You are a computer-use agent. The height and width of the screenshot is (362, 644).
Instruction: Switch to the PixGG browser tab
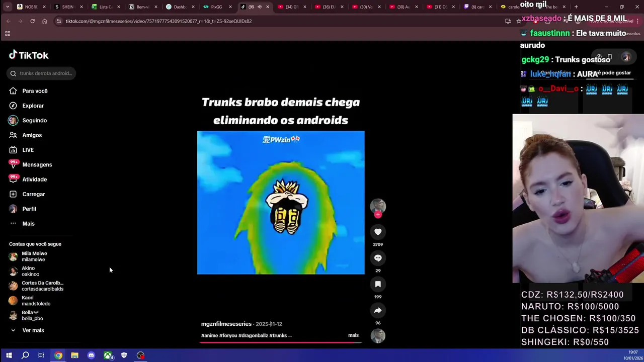pos(216,7)
